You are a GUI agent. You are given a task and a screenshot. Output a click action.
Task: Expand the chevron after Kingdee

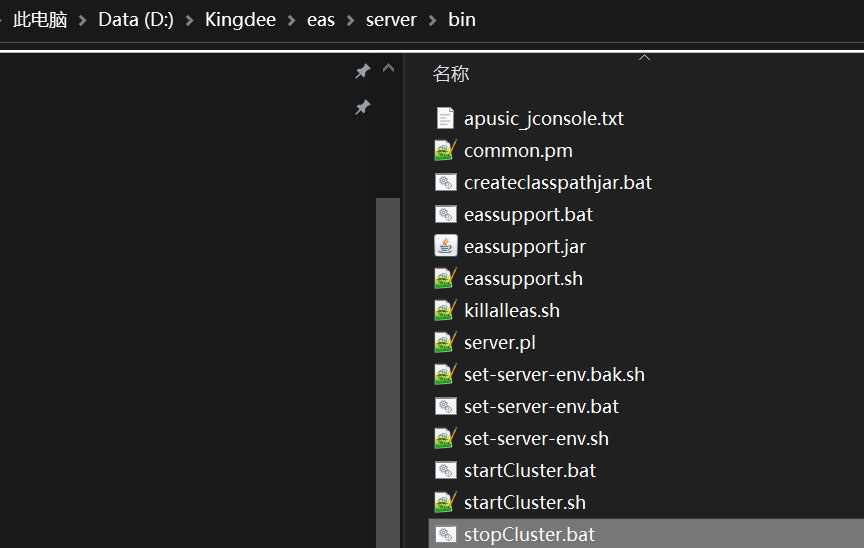291,20
